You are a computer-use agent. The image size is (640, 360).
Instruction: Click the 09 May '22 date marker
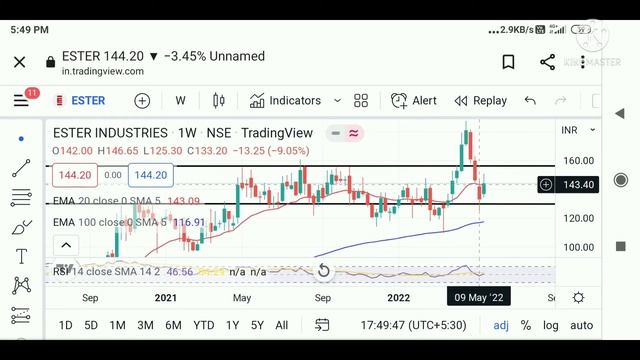(479, 297)
